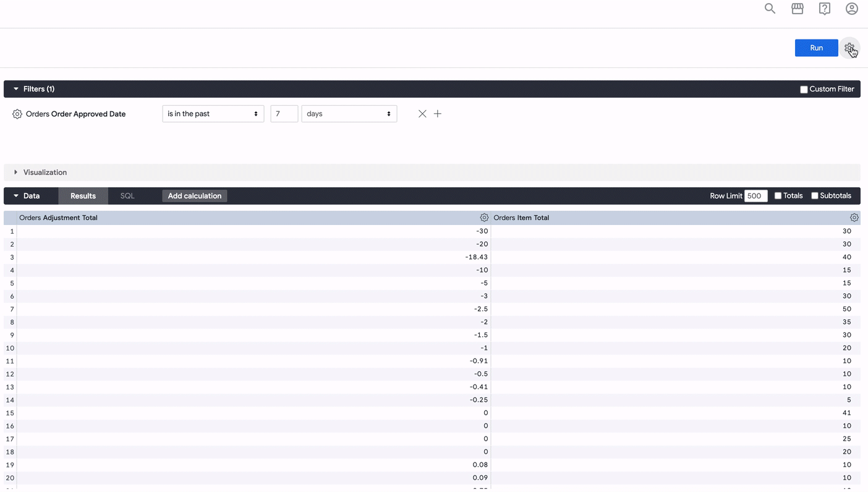Open Orders Item Total column gear menu

tap(854, 218)
